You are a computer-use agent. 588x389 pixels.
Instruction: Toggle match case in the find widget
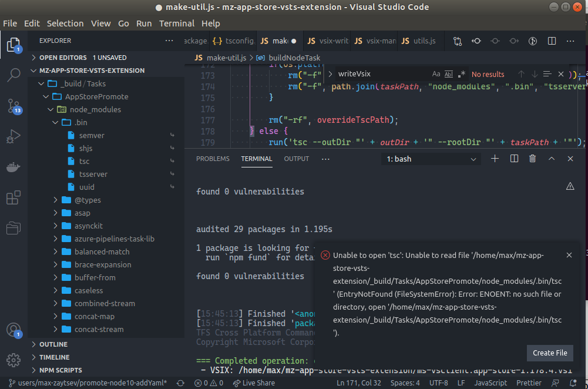click(x=436, y=73)
